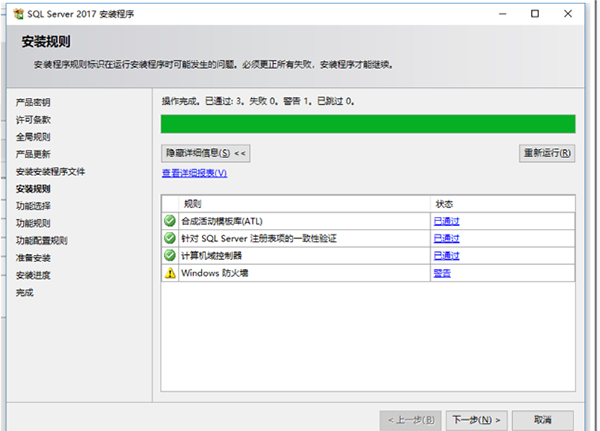Click the 规则 column header

click(x=304, y=204)
